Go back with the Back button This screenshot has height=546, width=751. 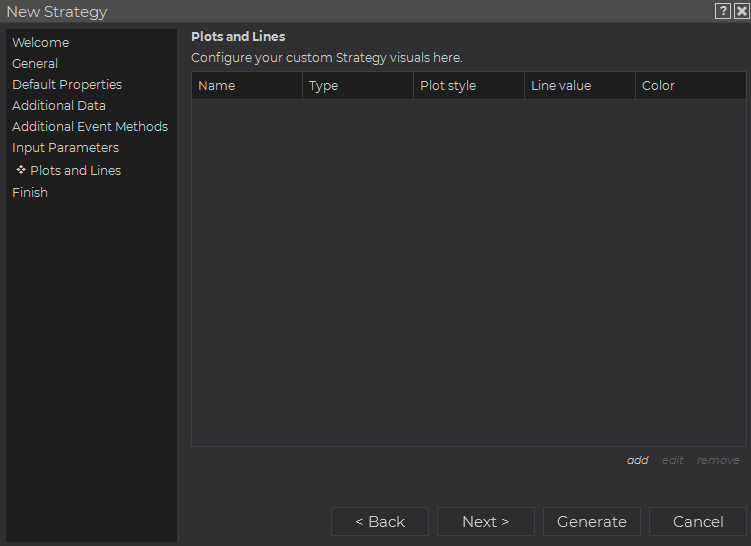(x=380, y=522)
